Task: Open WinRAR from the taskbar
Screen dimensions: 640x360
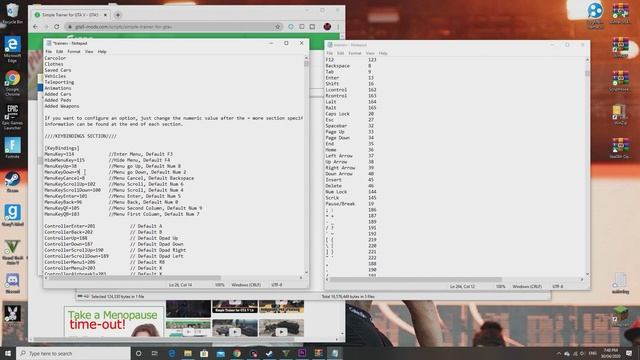Action: point(318,353)
